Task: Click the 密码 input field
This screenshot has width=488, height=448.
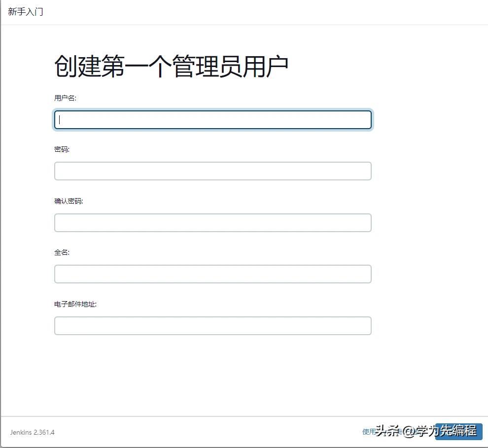Action: [212, 171]
